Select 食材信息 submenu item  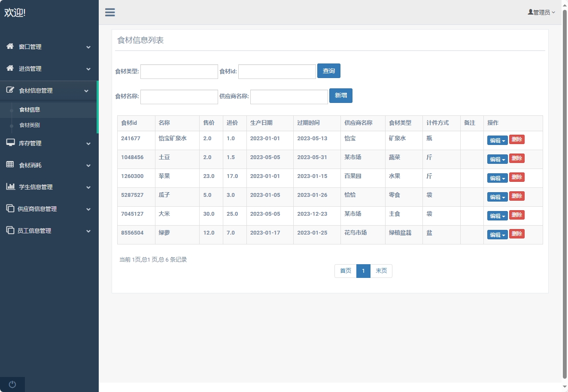(30, 110)
